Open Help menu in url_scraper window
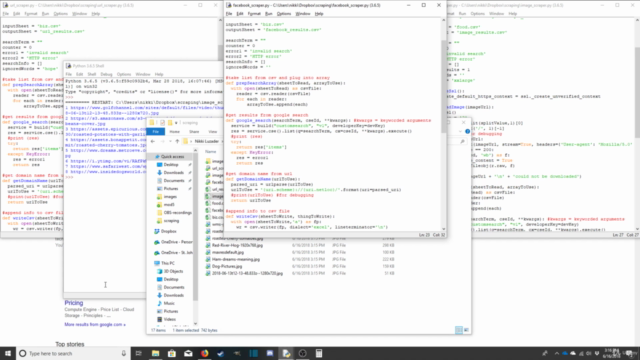 coord(96,14)
